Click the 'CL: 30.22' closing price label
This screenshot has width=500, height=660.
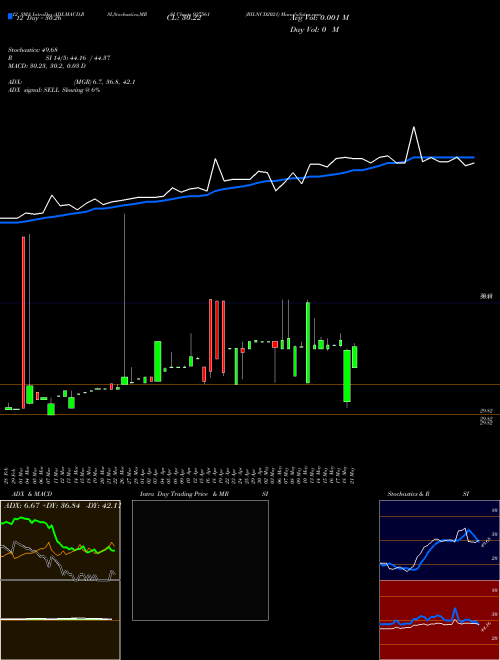(184, 19)
